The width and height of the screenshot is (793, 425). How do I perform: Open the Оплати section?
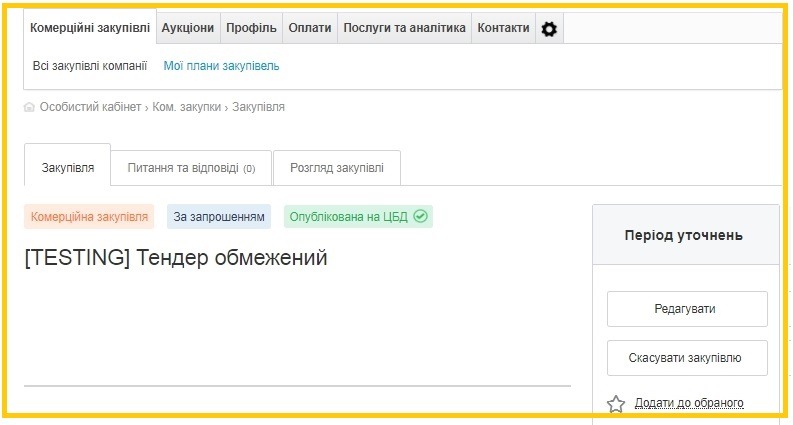(309, 29)
